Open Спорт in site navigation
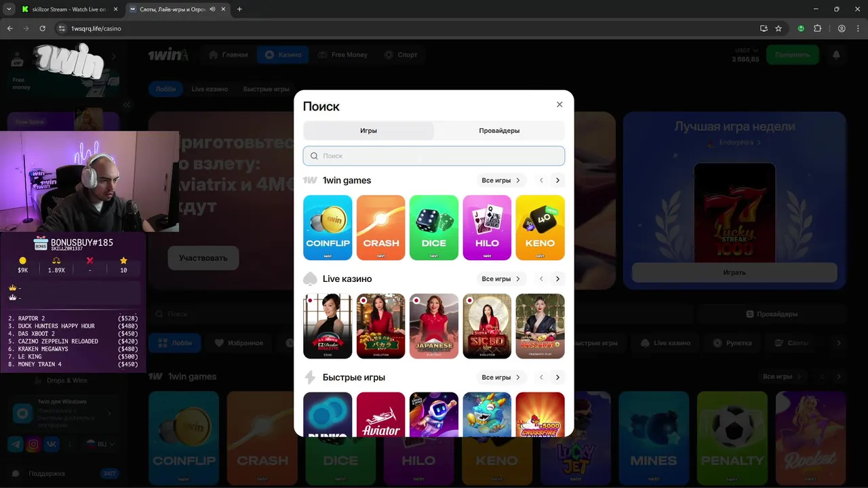The width and height of the screenshot is (868, 488). [x=400, y=55]
